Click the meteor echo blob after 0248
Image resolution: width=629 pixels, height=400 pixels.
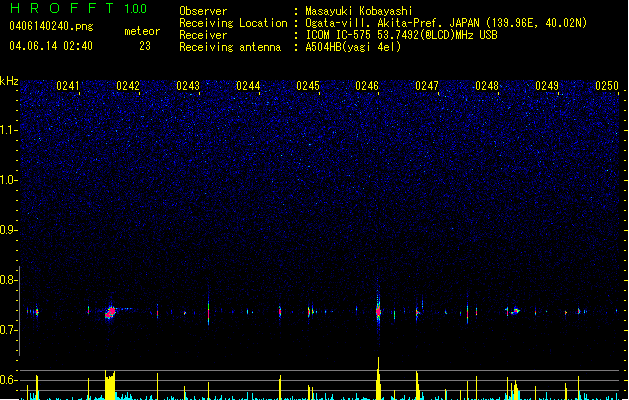coord(515,311)
